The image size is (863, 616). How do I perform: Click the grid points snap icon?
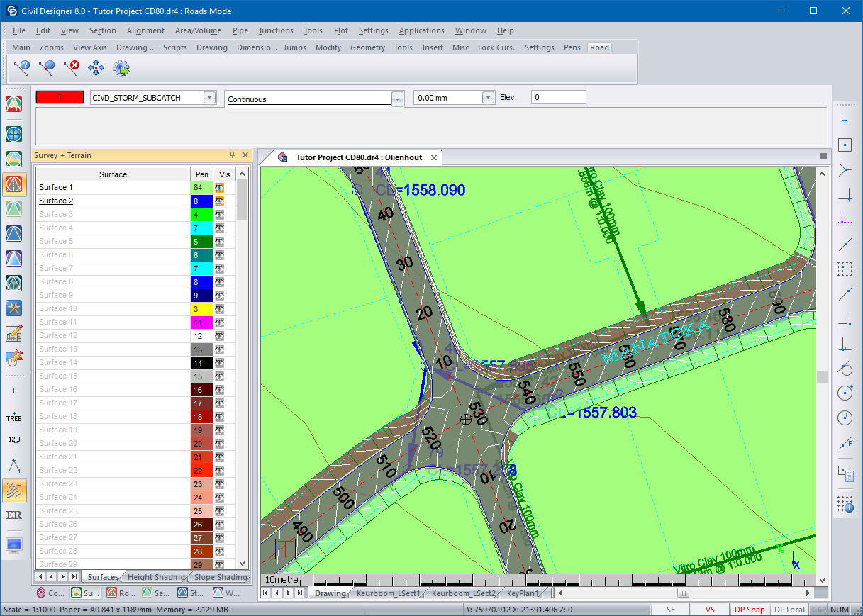point(845,269)
